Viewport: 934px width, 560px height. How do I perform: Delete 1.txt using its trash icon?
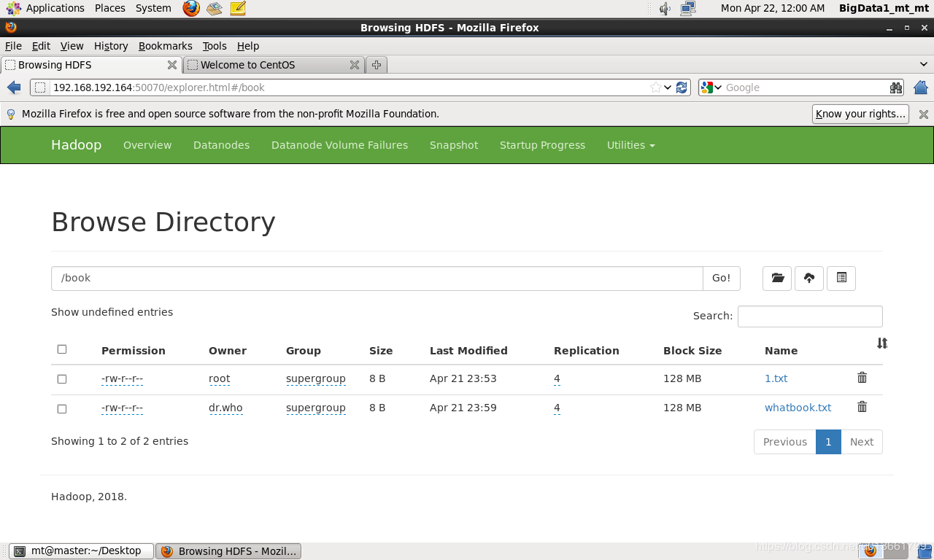862,378
